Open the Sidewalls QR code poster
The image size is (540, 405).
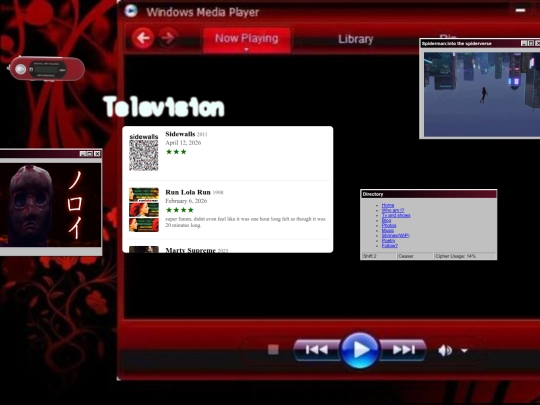144,152
